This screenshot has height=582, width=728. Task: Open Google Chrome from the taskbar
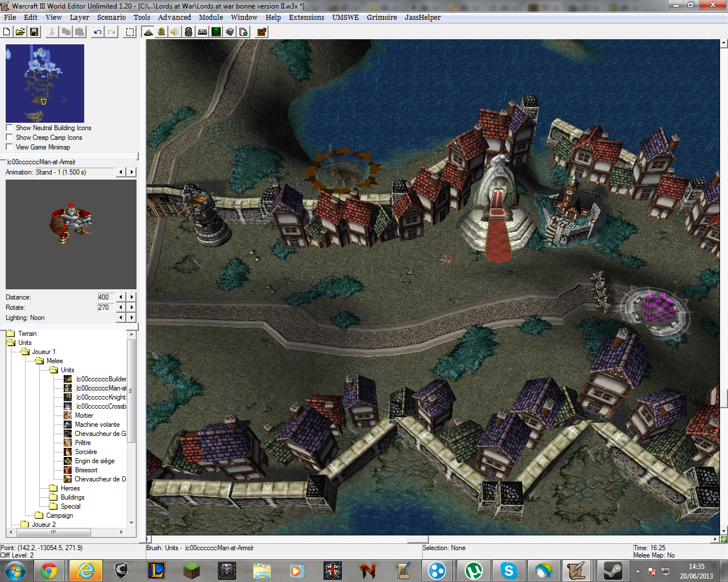[x=49, y=571]
